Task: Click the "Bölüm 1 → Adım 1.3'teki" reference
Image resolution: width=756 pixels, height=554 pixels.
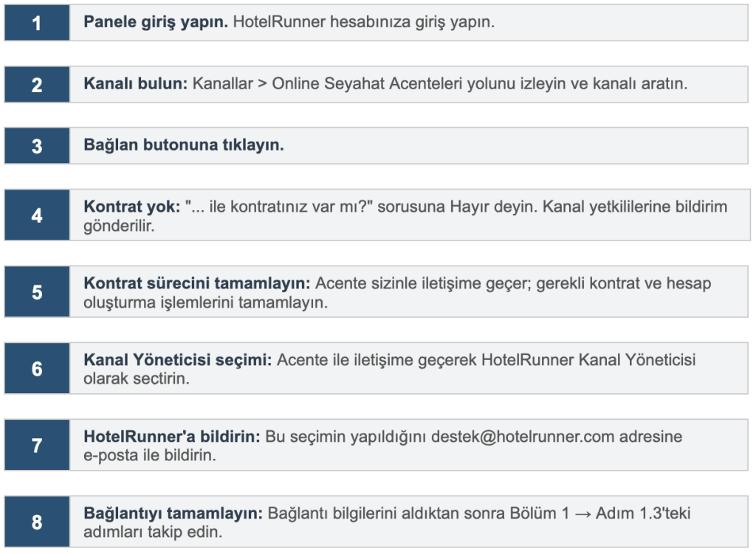Action: (599, 513)
